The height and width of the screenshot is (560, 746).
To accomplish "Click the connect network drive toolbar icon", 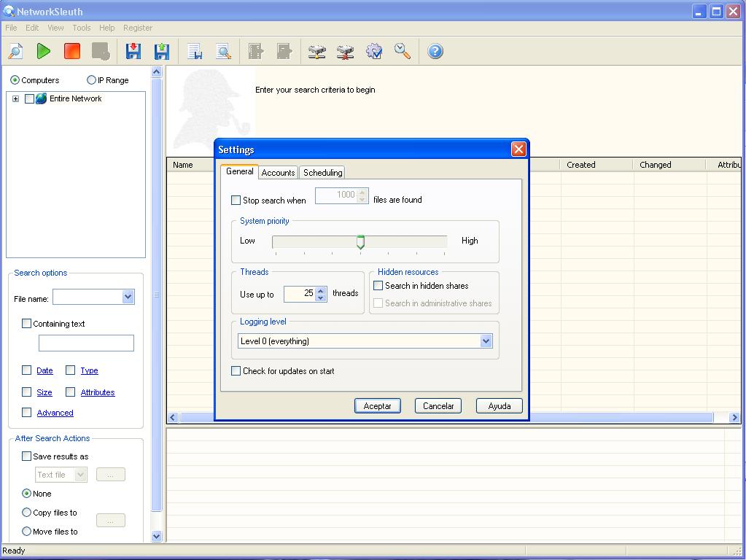I will 317,51.
